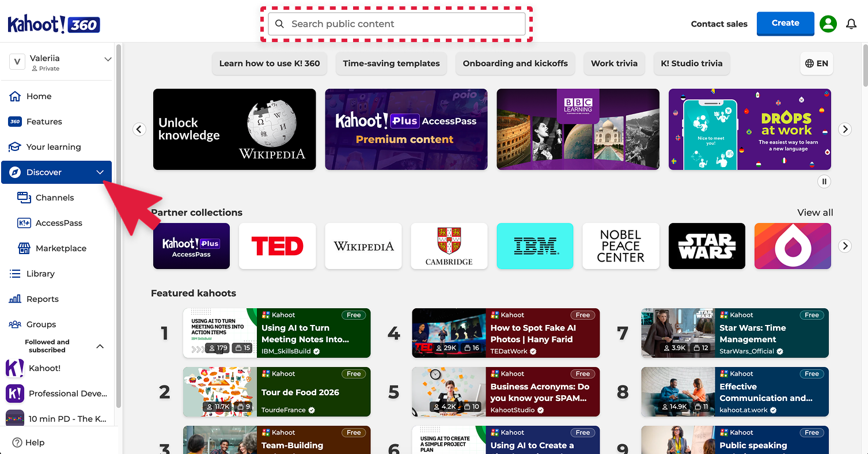868x454 pixels.
Task: Open the BBC Learning banner
Action: (578, 129)
